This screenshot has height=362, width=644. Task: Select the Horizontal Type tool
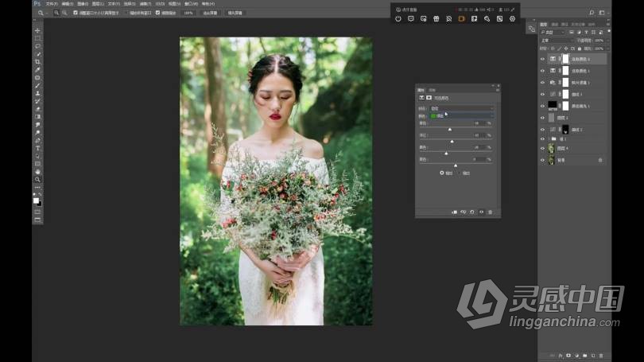[37, 148]
